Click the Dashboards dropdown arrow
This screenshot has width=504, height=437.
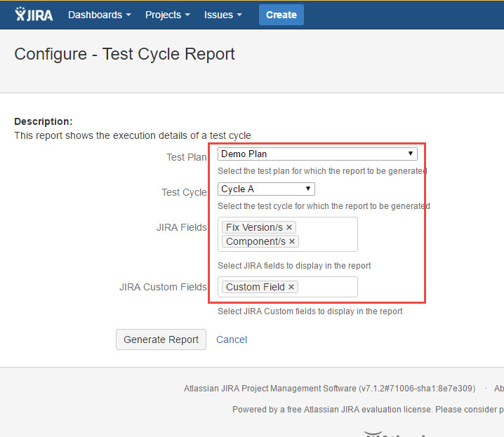click(x=128, y=15)
